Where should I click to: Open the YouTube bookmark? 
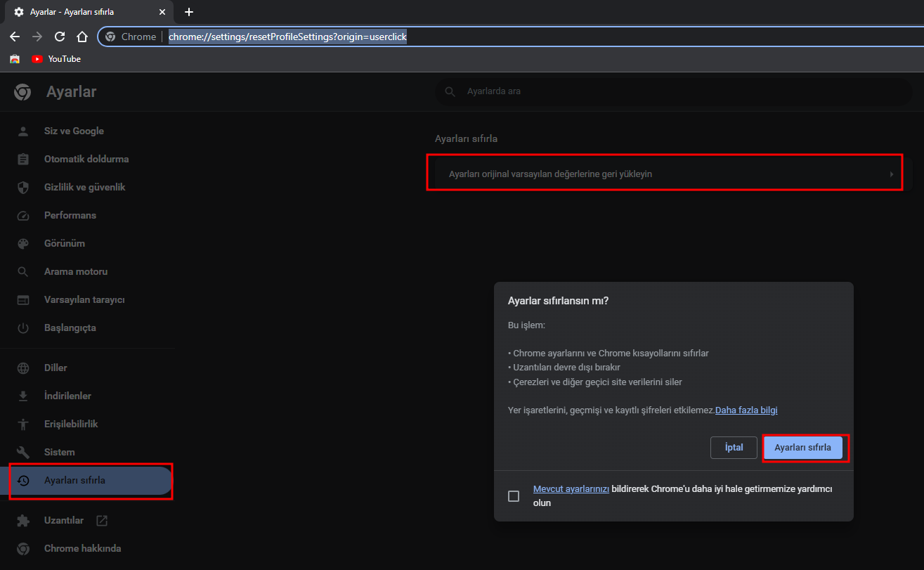(56, 59)
